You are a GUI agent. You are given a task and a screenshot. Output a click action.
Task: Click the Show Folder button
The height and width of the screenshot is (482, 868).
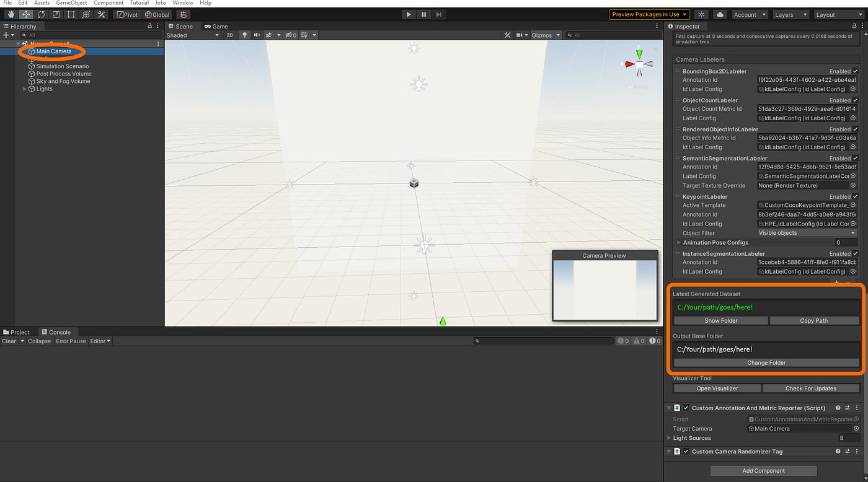[x=720, y=321]
